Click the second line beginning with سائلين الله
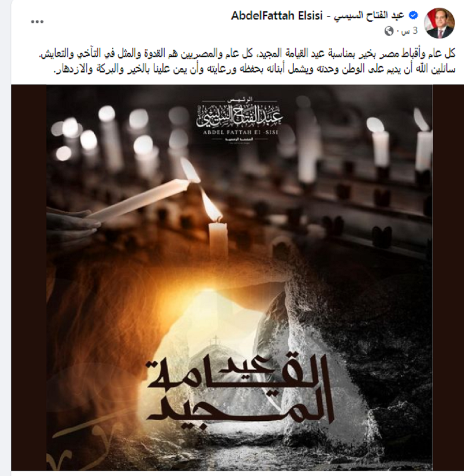This screenshot has width=464, height=476. pos(254,70)
